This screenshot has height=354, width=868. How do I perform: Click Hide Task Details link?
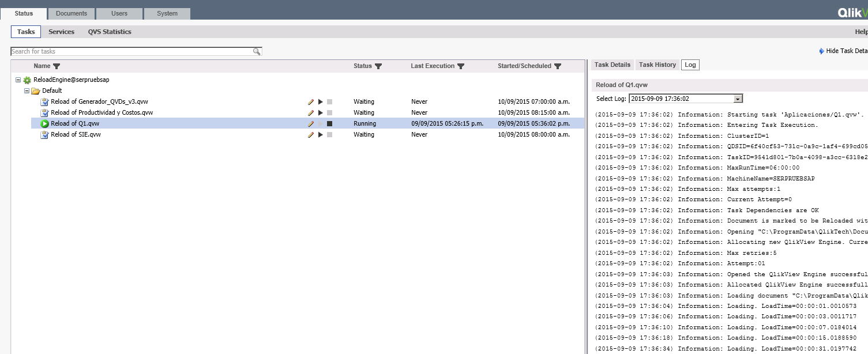846,51
